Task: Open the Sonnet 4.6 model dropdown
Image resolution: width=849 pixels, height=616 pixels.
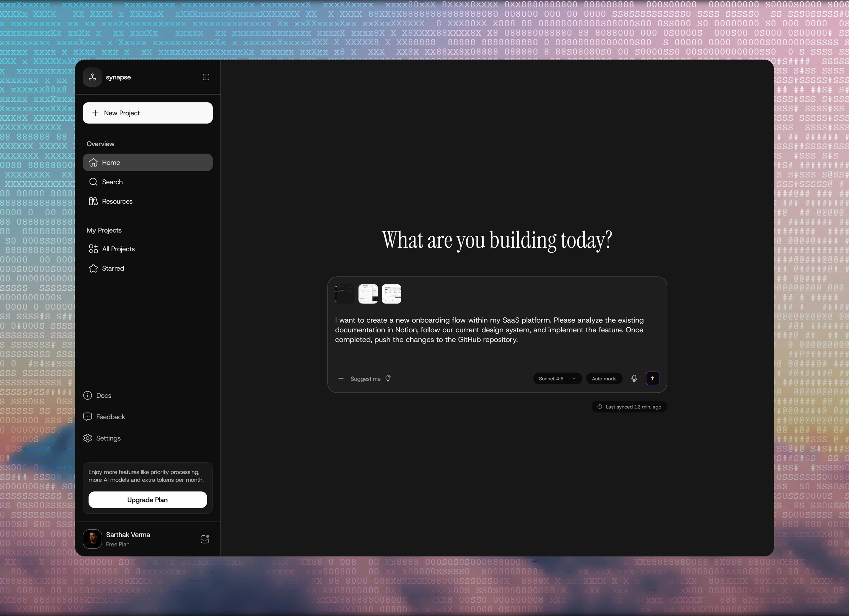Action: (557, 378)
